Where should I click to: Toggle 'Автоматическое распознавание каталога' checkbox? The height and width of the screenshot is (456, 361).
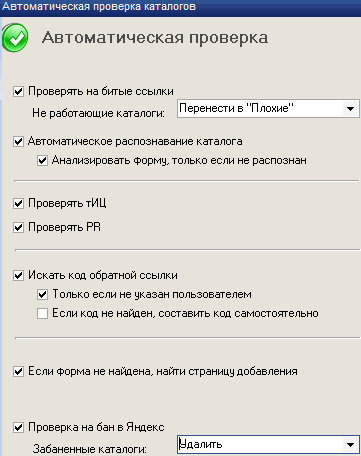18,141
